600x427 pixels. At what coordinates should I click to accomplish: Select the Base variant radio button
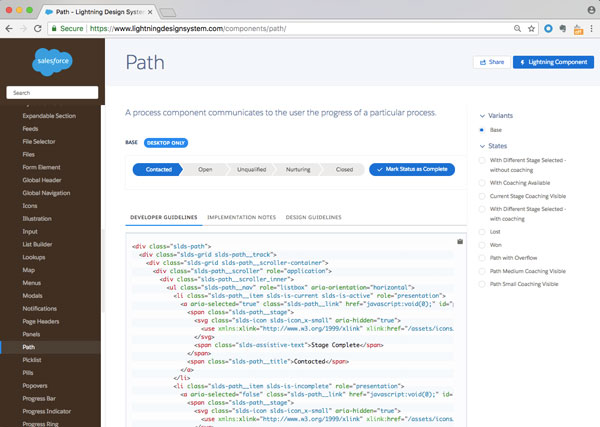pyautogui.click(x=482, y=130)
